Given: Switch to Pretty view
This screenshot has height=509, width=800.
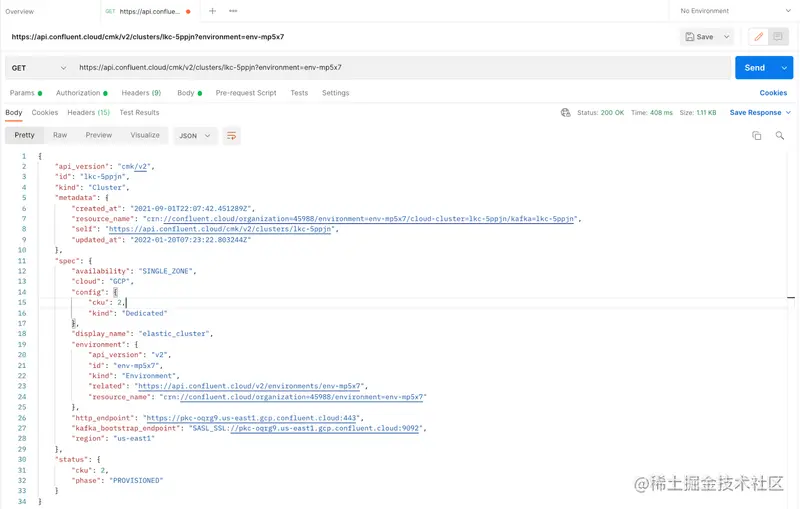Looking at the screenshot, I should (x=24, y=135).
